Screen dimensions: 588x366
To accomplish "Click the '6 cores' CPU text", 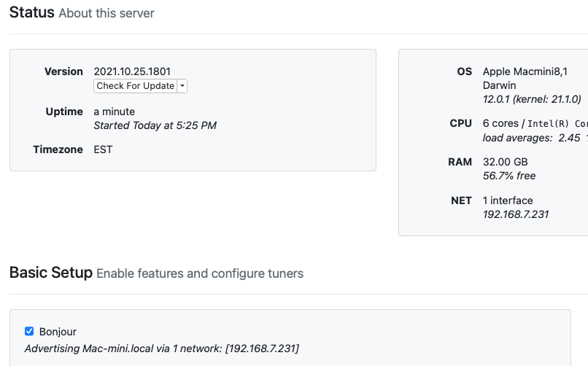I will coord(500,123).
